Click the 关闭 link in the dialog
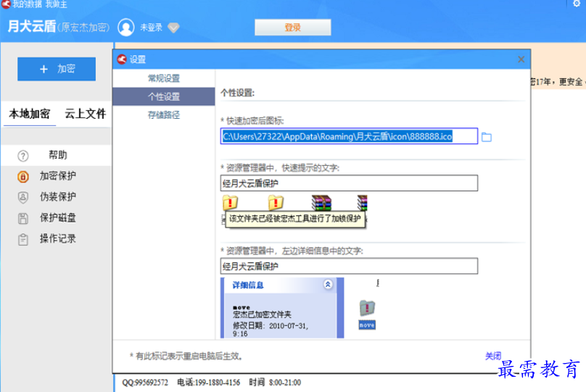The height and width of the screenshot is (392, 586). click(x=493, y=356)
